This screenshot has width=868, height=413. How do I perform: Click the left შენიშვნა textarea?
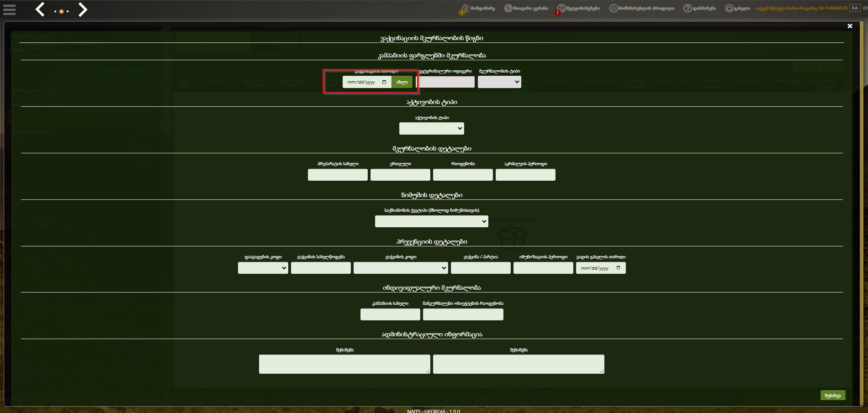click(344, 364)
